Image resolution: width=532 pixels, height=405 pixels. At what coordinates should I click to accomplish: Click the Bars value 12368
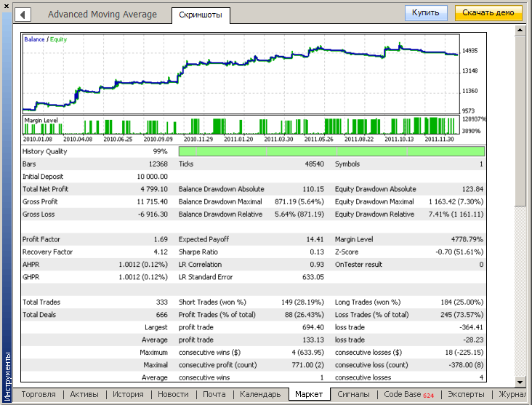click(158, 164)
